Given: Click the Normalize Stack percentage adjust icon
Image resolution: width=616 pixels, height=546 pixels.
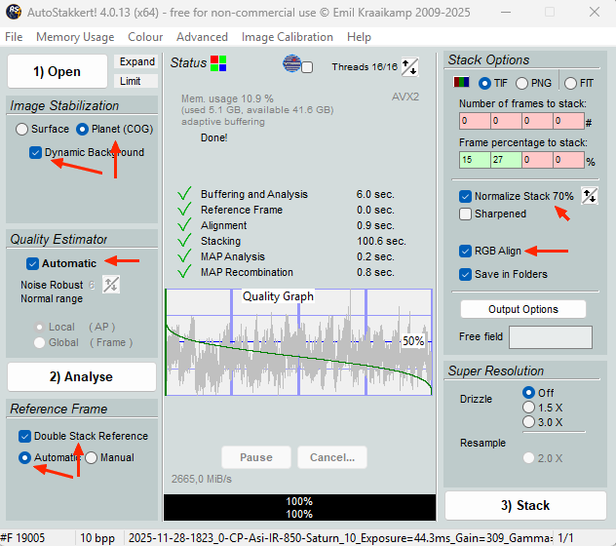Looking at the screenshot, I should (591, 196).
